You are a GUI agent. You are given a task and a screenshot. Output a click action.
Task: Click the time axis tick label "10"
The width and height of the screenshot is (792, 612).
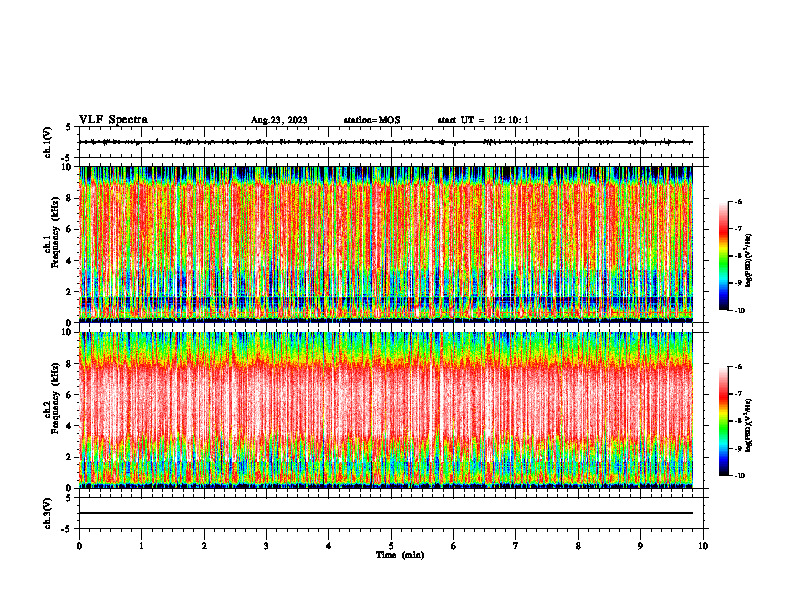coord(703,546)
